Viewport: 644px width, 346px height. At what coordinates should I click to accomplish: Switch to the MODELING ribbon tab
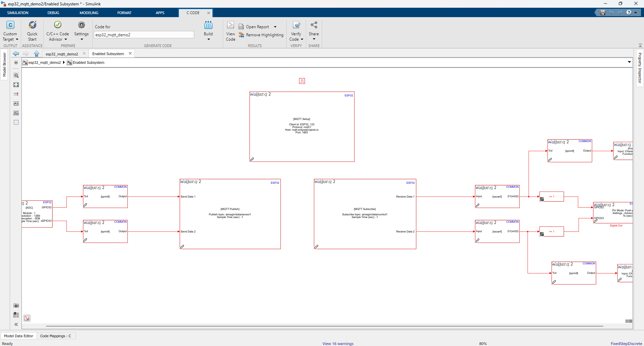(89, 13)
